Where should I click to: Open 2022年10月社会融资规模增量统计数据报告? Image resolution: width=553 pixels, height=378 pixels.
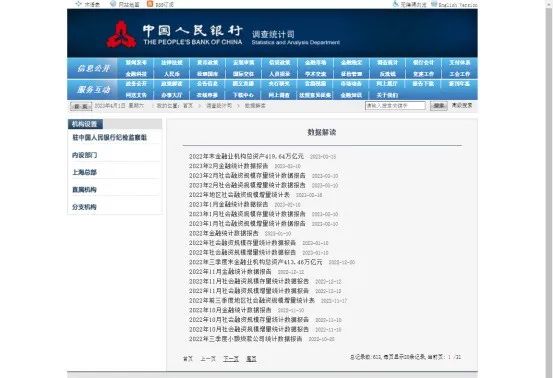[x=249, y=329]
